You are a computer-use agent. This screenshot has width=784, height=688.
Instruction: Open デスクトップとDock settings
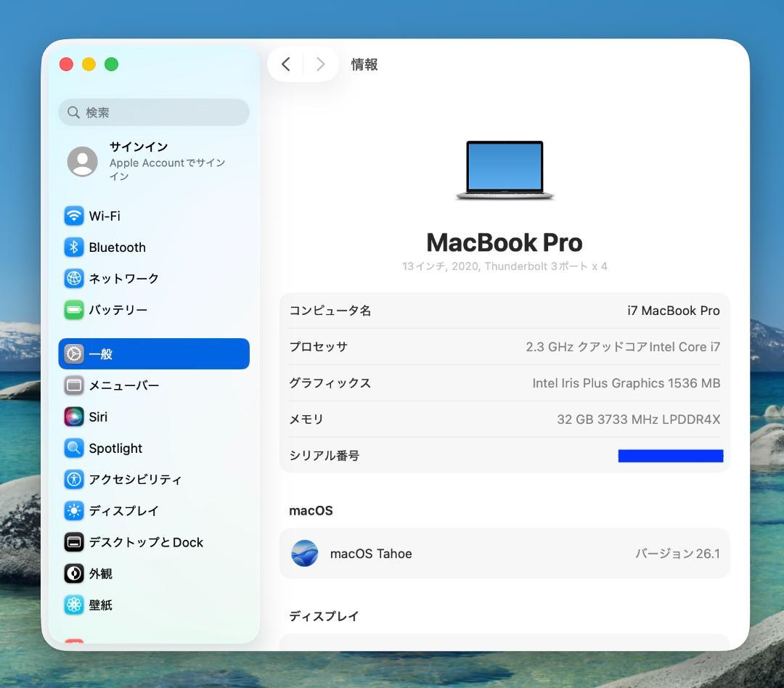coord(145,542)
